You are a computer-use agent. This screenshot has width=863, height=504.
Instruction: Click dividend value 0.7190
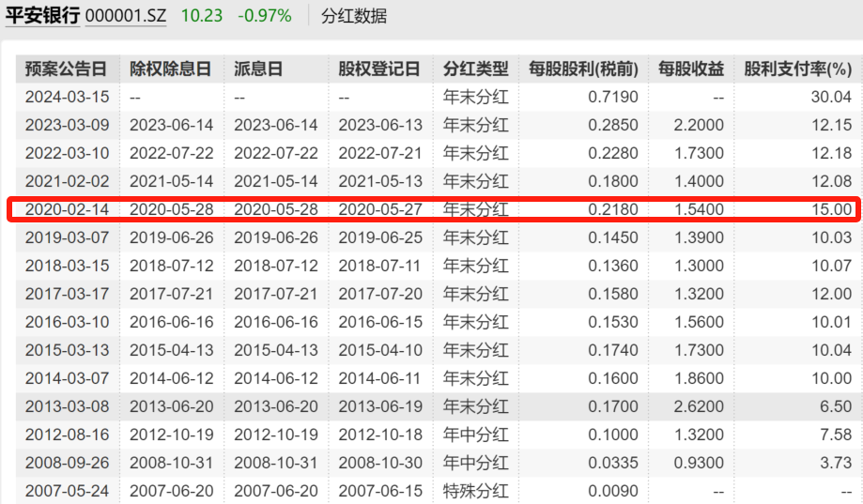[x=613, y=97]
